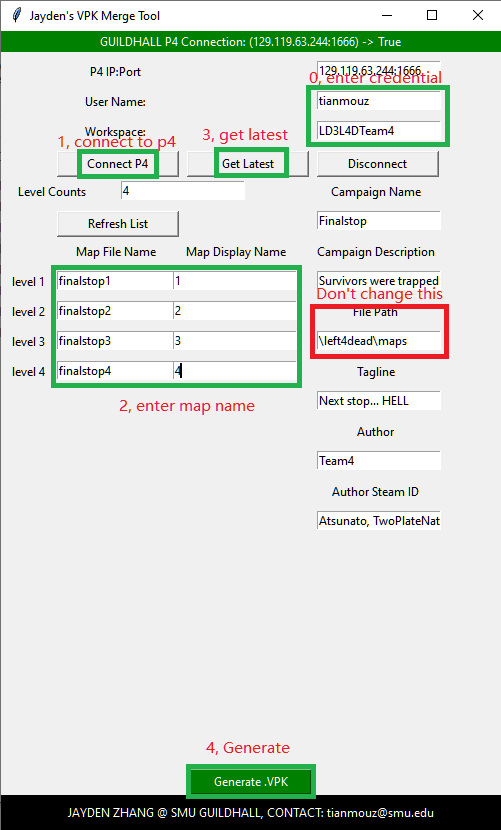
Task: Select level 1 map display name field
Action: (235, 281)
